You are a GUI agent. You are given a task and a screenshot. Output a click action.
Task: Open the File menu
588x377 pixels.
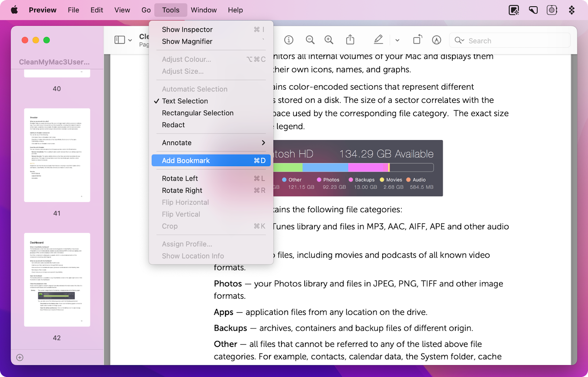coord(73,10)
